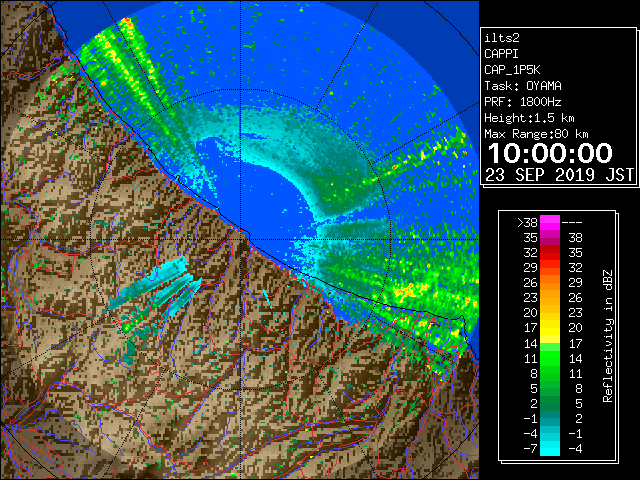Select the '>38' legend label
This screenshot has height=480, width=640.
[x=527, y=222]
